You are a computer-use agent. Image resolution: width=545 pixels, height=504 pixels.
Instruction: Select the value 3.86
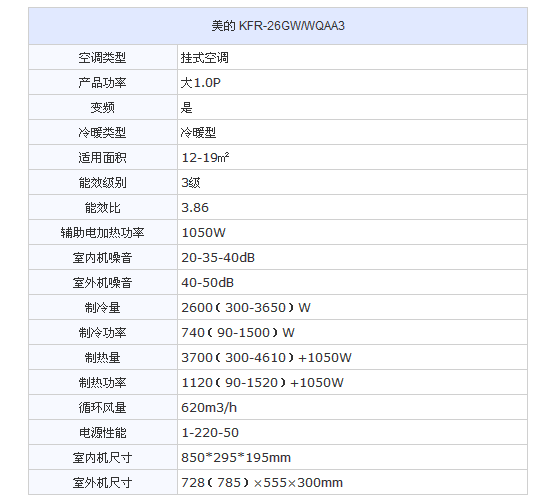[195, 208]
